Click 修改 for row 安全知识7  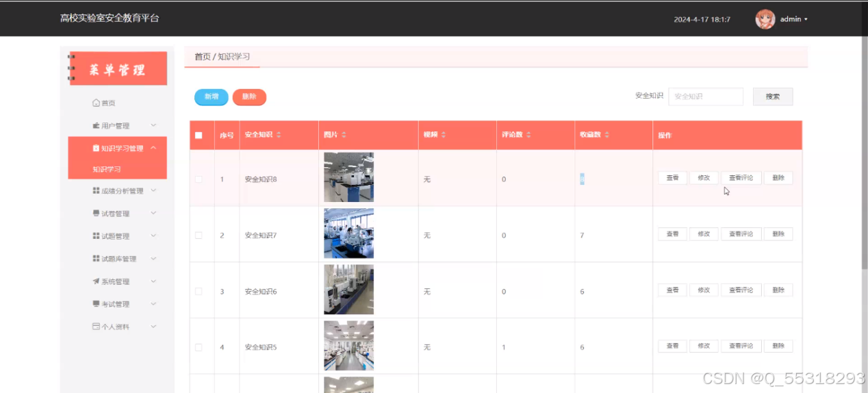tap(704, 234)
